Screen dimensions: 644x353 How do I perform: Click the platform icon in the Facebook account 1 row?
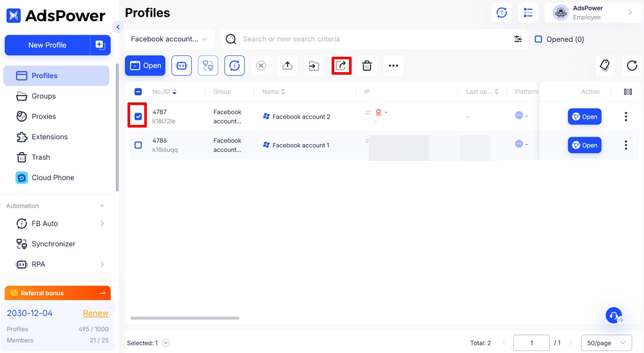[x=519, y=144]
